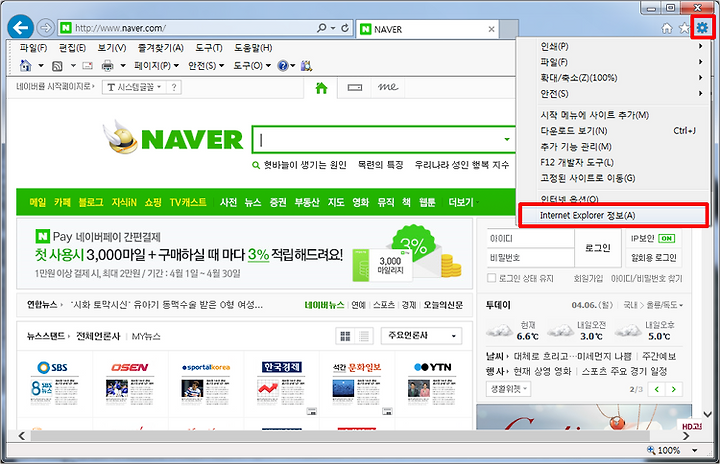Select the newsstand list view icon
Viewport: 720px width, 464px height.
pyautogui.click(x=364, y=336)
